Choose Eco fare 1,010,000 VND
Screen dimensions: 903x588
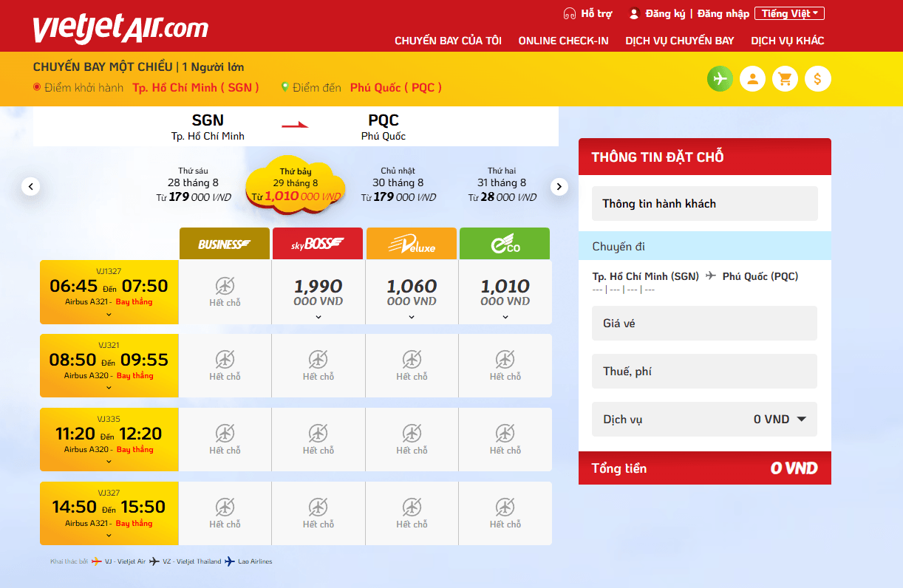tap(505, 292)
